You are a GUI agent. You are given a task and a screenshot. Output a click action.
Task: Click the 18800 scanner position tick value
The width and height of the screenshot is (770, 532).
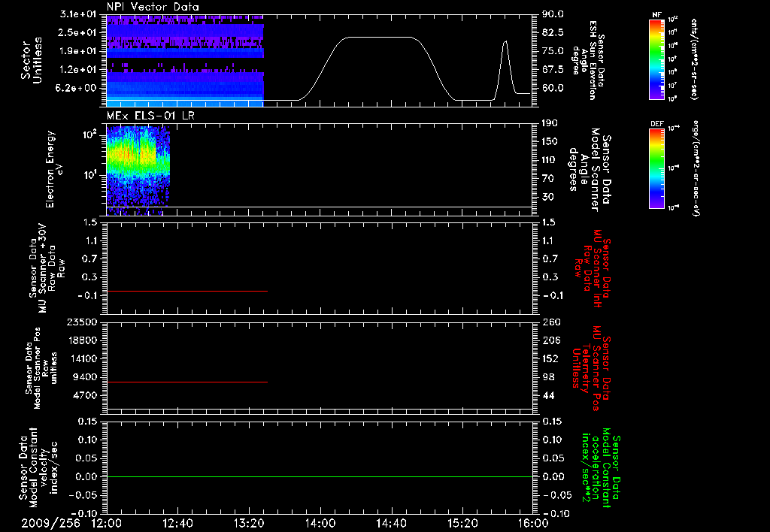click(x=82, y=340)
